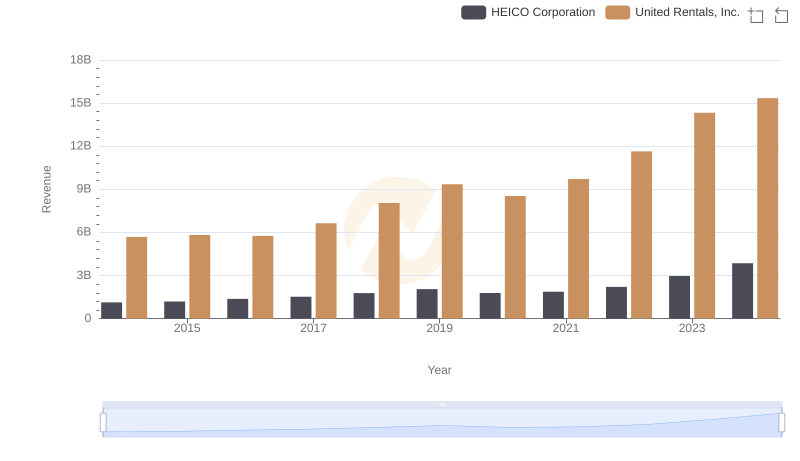Click the 2015 x-axis label
The image size is (800, 461).
187,328
